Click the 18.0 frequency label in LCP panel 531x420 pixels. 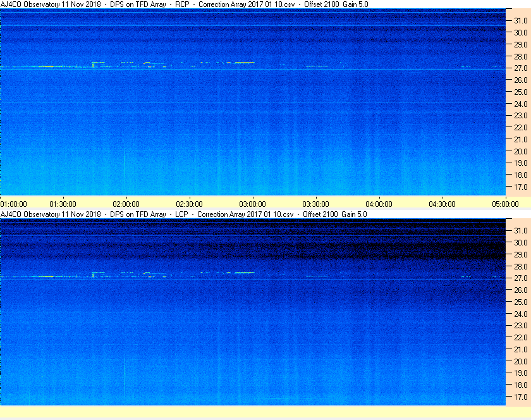tap(521, 385)
